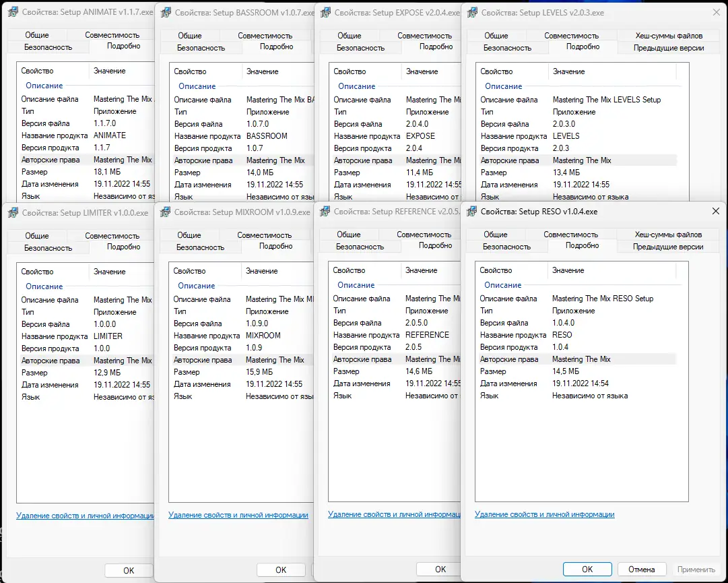Click the installer icon in the Setup LEVELS title bar
The height and width of the screenshot is (583, 728).
point(472,13)
